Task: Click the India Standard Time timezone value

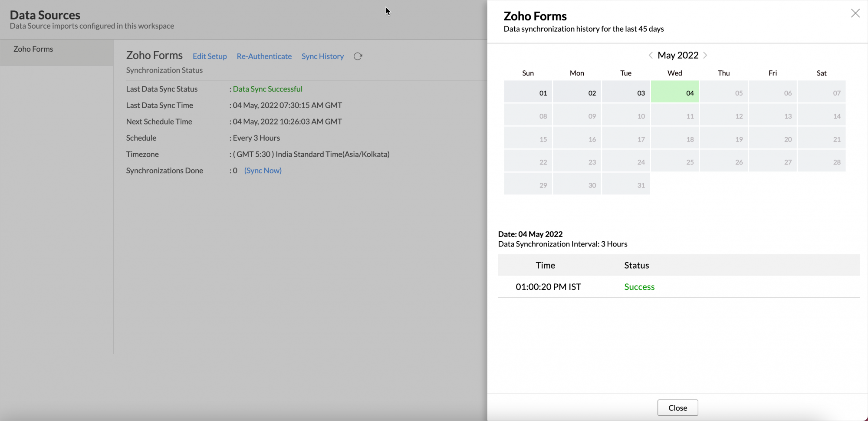Action: (x=311, y=154)
